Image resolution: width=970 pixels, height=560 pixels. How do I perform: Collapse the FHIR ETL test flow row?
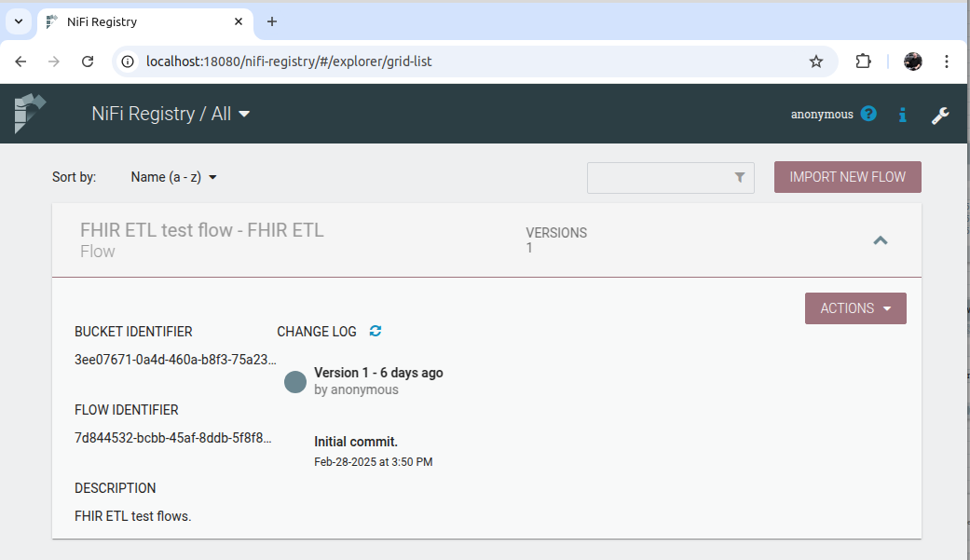click(881, 240)
